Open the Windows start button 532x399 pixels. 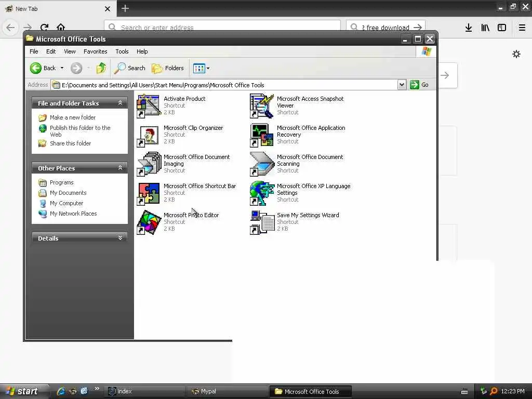click(23, 391)
